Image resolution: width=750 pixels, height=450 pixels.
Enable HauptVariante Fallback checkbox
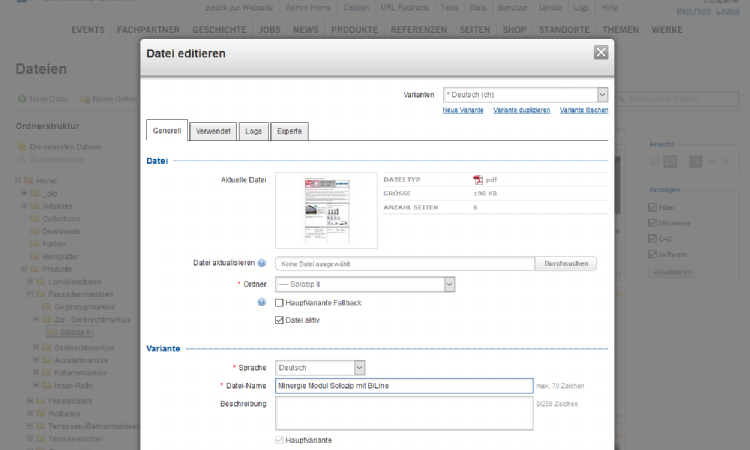click(x=279, y=302)
